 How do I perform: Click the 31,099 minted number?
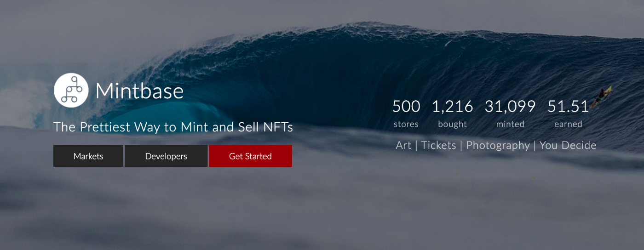[x=510, y=107]
